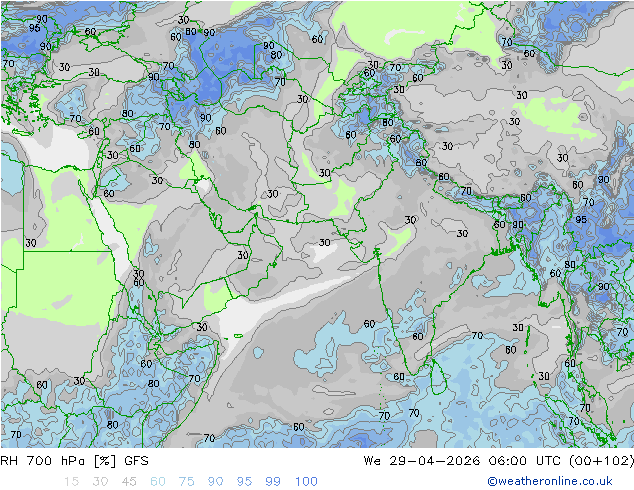Image resolution: width=634 pixels, height=490 pixels.
Task: Select the "RH 700 hPa" title text
Action: [42, 461]
